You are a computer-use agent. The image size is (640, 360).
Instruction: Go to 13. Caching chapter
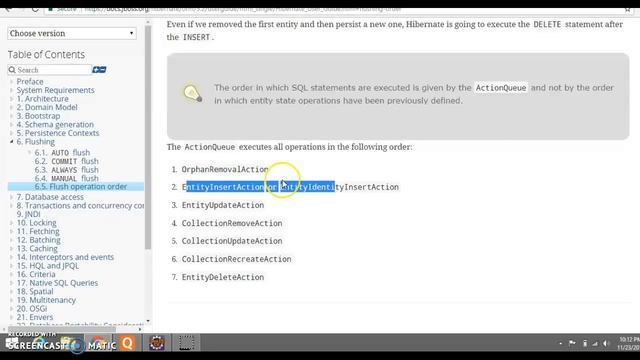pos(37,249)
